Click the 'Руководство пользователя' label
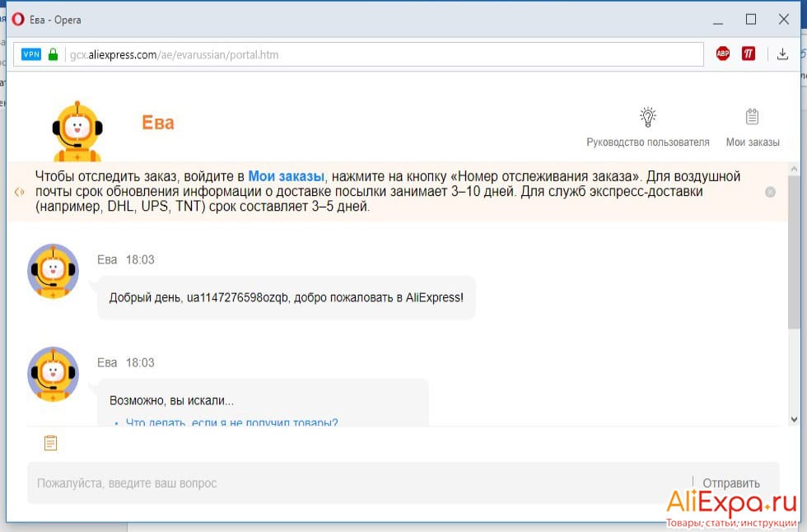Screen dimensions: 807x532 tap(647, 142)
